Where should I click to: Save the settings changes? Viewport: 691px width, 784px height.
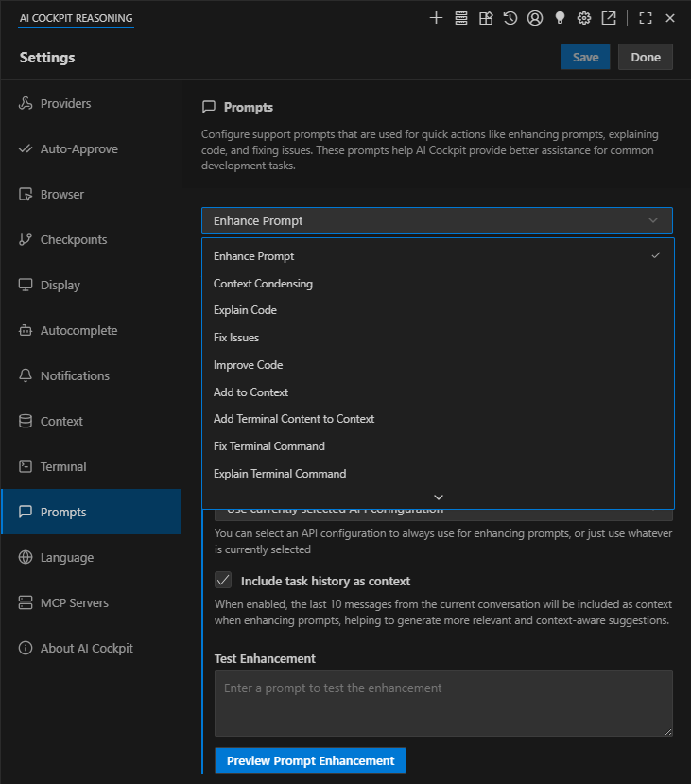point(584,57)
